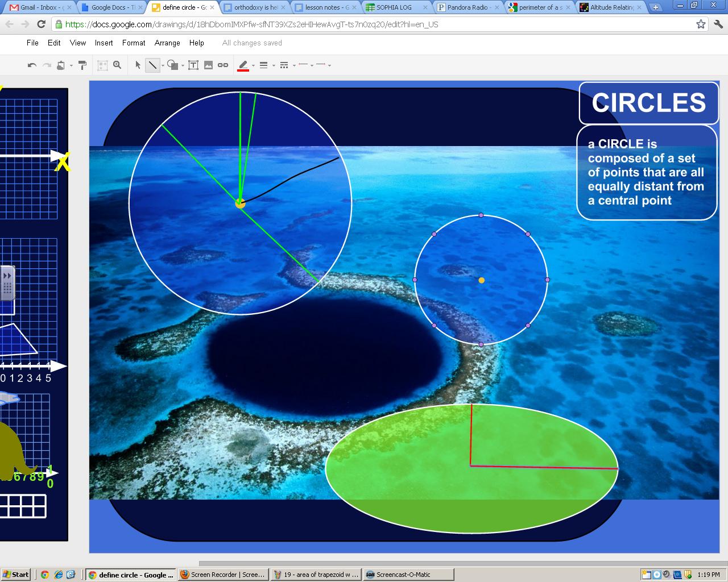
Task: Click the browser Reload button
Action: click(x=41, y=24)
